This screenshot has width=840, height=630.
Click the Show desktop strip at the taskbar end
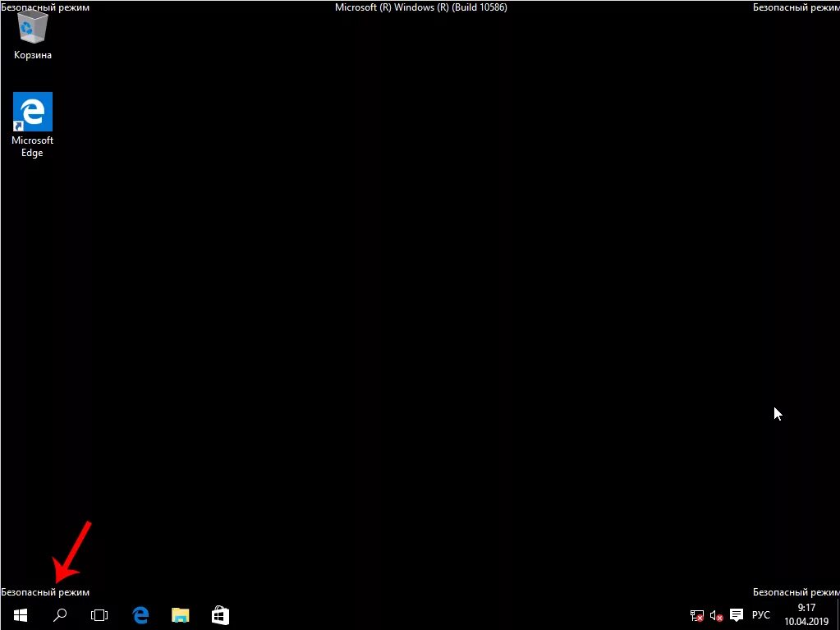(x=837, y=616)
